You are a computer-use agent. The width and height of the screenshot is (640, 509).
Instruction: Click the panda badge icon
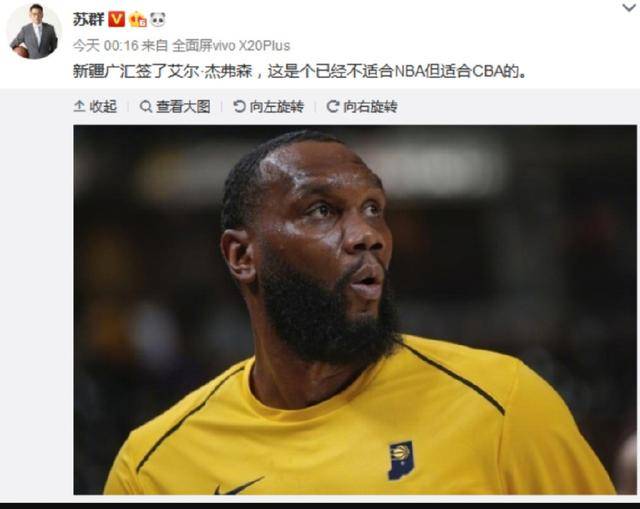pyautogui.click(x=158, y=19)
